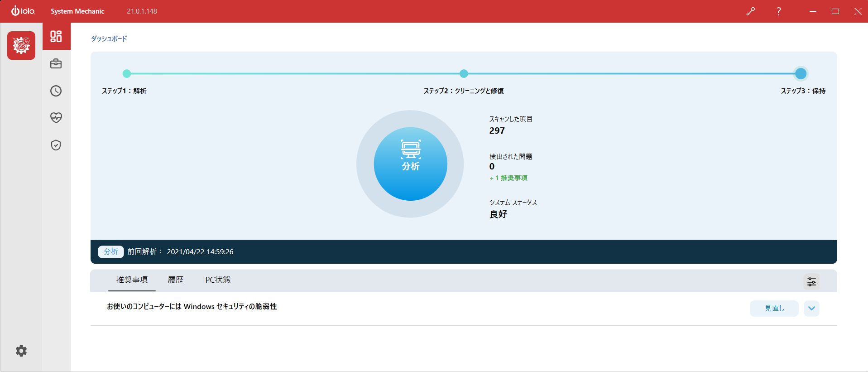Click the System Mechanic gear logo
868x372 pixels.
(x=21, y=46)
